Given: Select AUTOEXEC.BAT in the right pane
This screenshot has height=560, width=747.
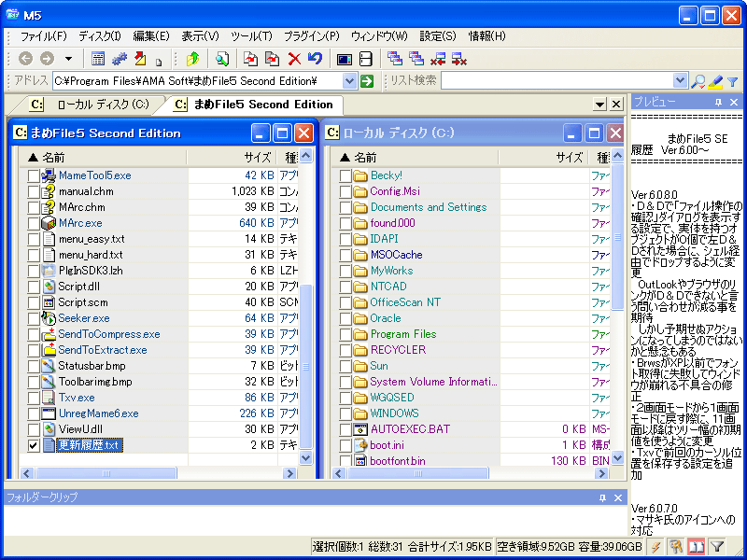Looking at the screenshot, I should [x=410, y=429].
